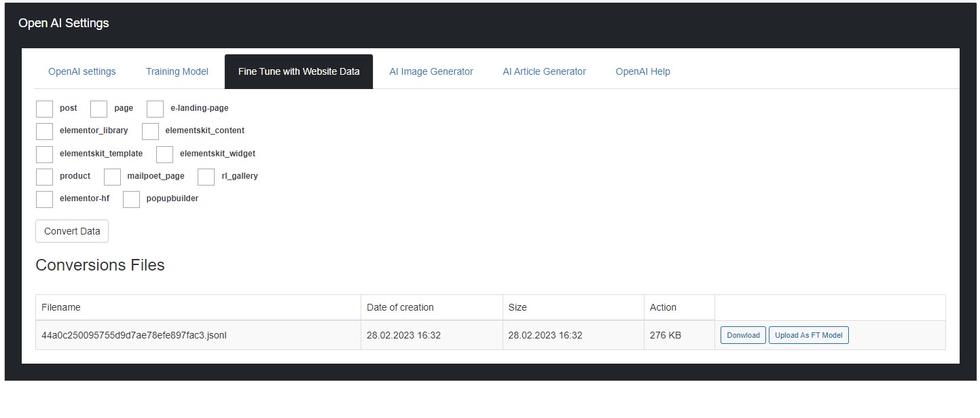Click the Convert Data button
Viewport: 980px width, 418px height.
72,231
